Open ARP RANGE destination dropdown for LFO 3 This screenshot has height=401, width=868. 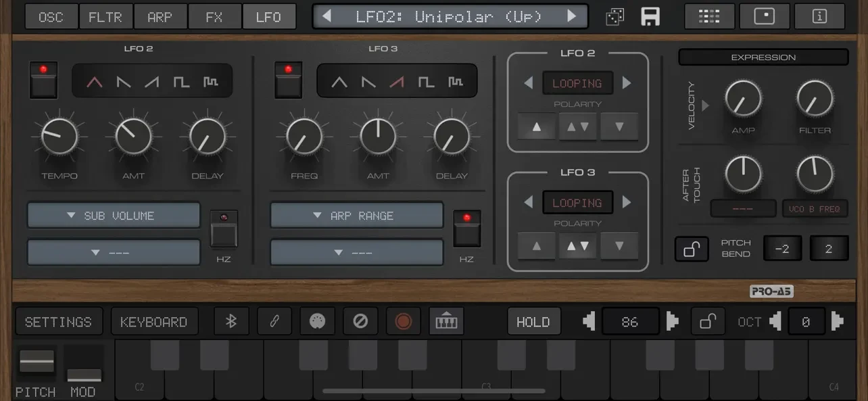point(357,216)
